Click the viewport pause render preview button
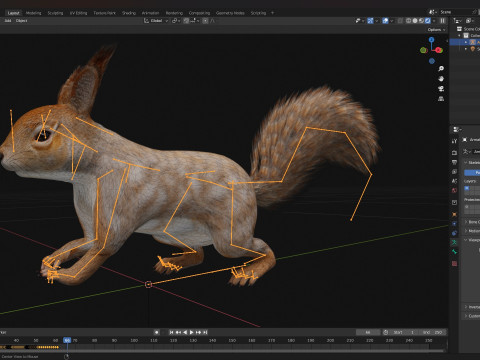The image size is (480, 360). [443, 21]
